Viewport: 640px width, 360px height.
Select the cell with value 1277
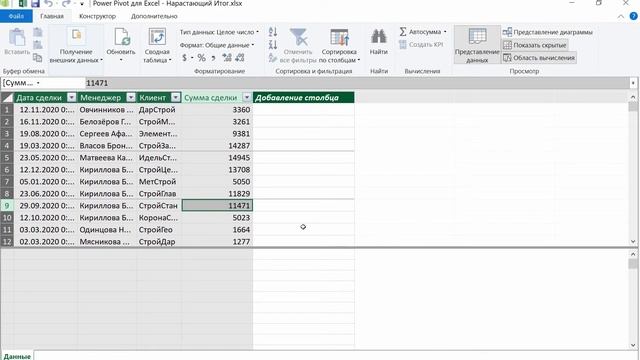pos(217,242)
